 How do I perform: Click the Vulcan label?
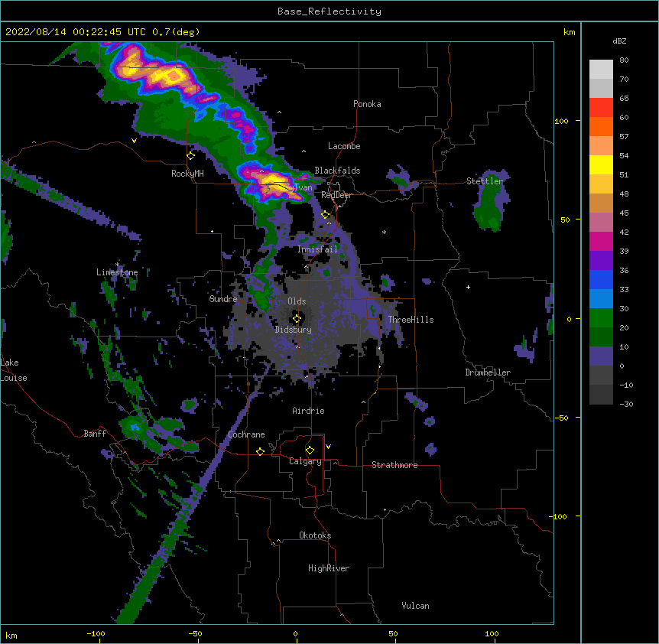click(x=415, y=606)
